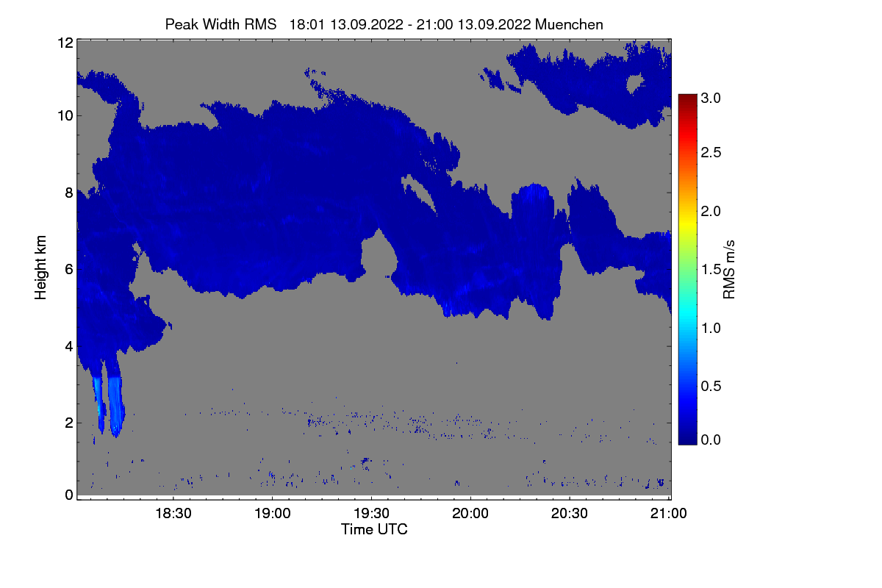
Task: Click the 'Height km' y-axis label
Action: tap(40, 268)
